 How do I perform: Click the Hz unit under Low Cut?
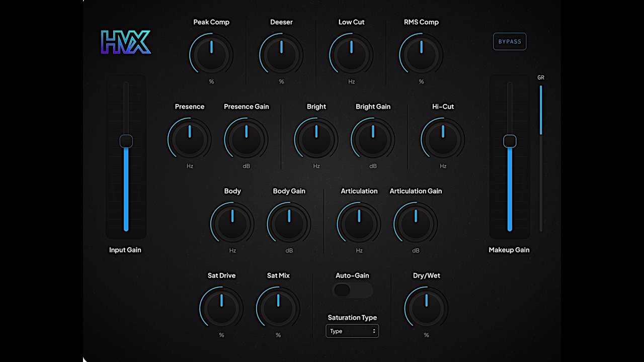(x=352, y=81)
